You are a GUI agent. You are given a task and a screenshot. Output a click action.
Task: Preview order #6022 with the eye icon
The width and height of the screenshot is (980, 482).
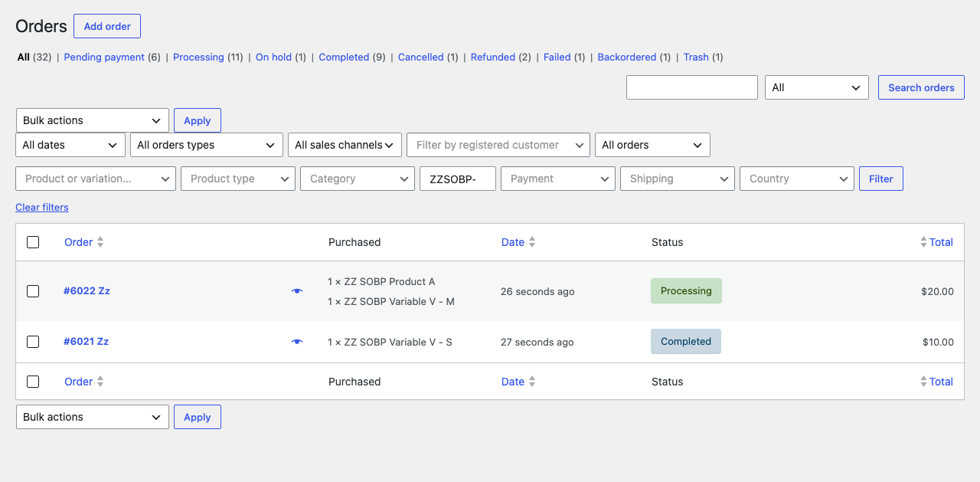point(297,291)
